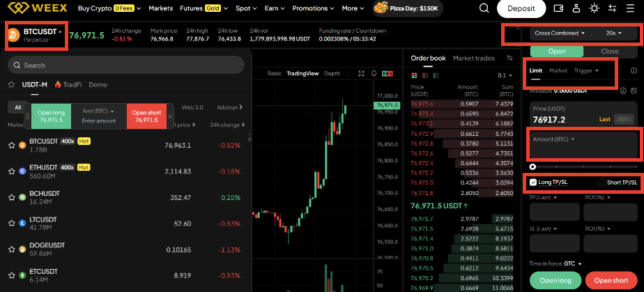This screenshot has height=292, width=644.
Task: Close the quick order floating panel
Action: [170, 116]
